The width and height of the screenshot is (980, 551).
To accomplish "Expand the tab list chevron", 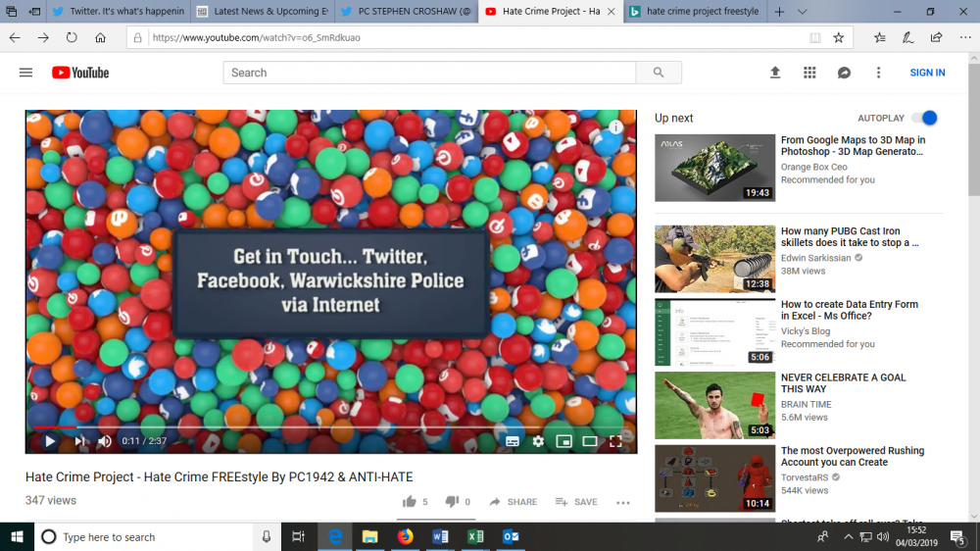I will pos(802,11).
